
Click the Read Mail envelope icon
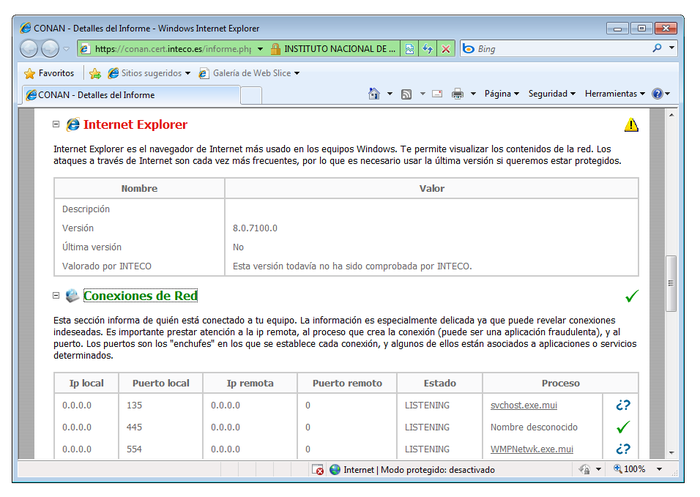[x=438, y=94]
